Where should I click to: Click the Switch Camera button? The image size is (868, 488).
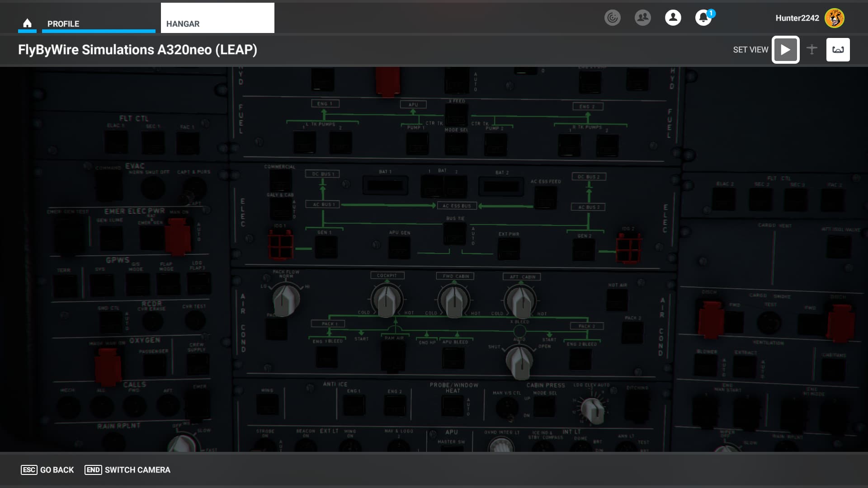pos(127,470)
